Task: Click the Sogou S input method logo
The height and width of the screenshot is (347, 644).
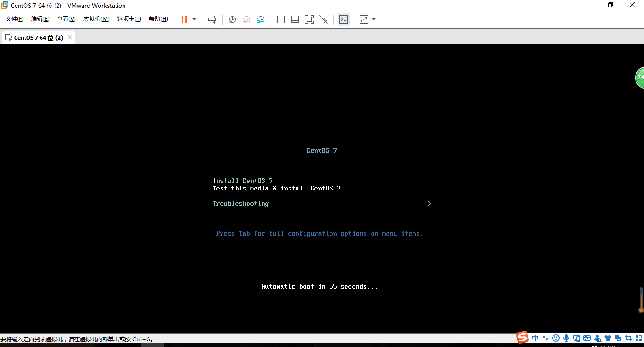Action: click(x=522, y=338)
